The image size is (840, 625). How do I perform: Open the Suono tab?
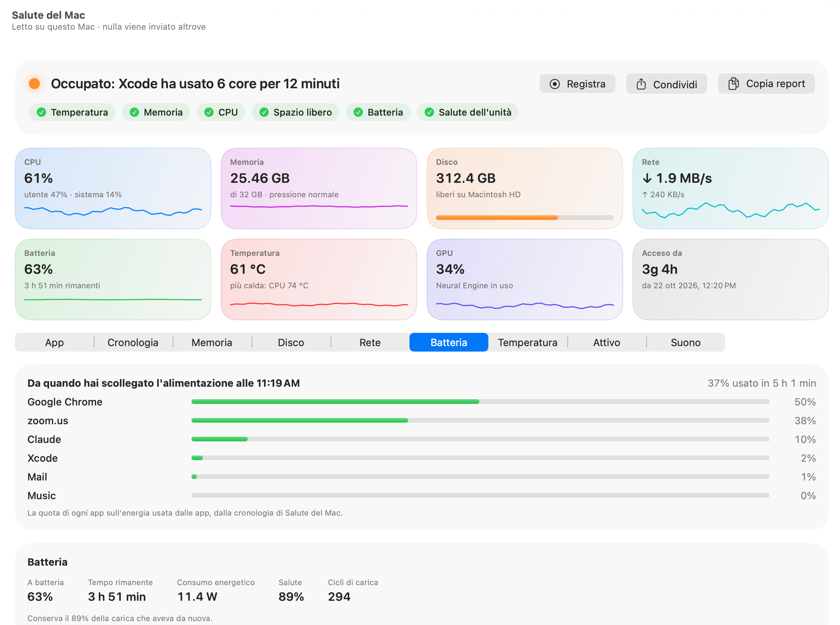686,343
